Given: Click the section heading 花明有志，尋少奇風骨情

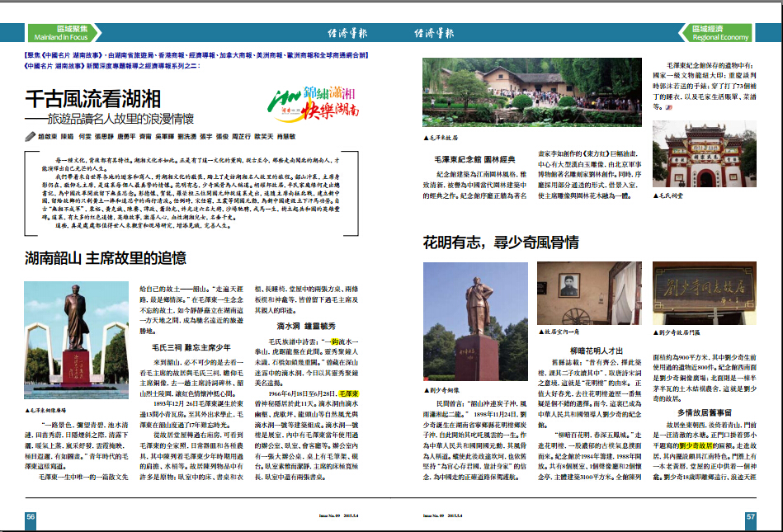Looking at the screenshot, I should (501, 242).
